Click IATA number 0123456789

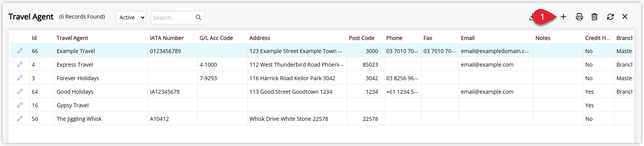165,51
